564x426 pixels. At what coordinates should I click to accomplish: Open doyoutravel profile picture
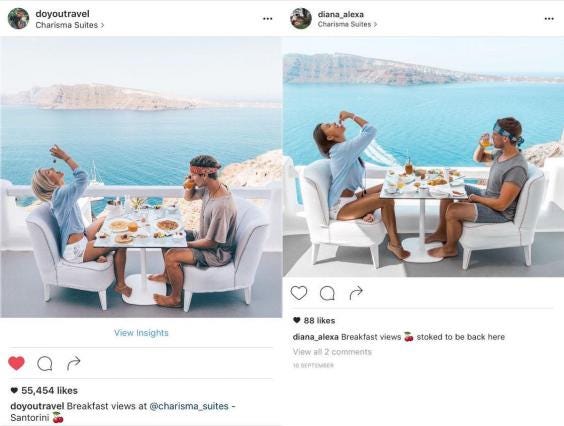(18, 18)
